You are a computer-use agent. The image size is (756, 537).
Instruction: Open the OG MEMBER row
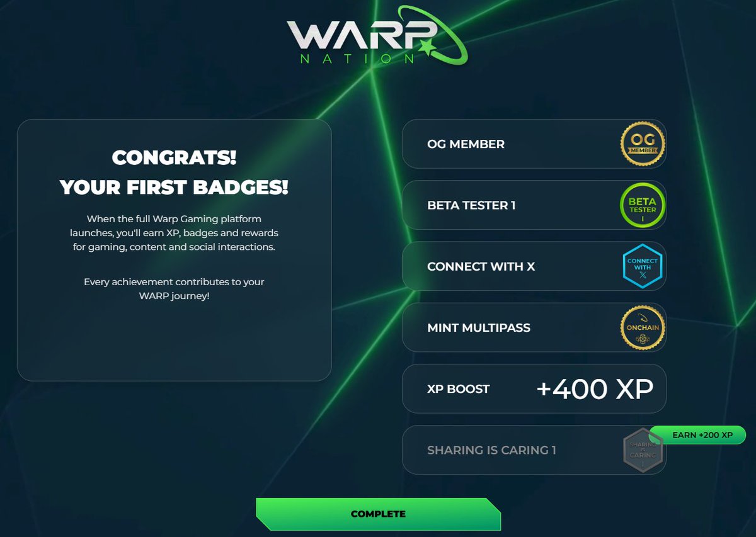[534, 144]
